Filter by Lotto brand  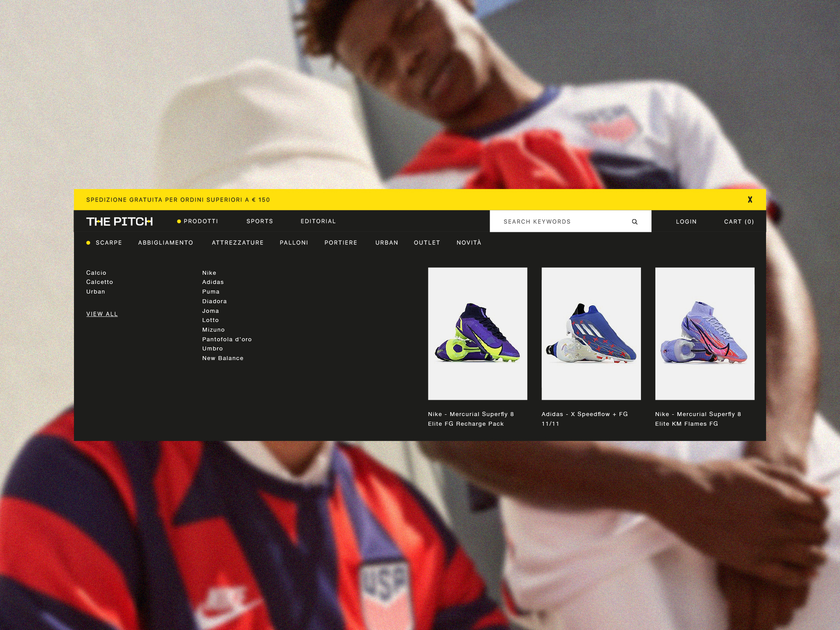tap(210, 320)
